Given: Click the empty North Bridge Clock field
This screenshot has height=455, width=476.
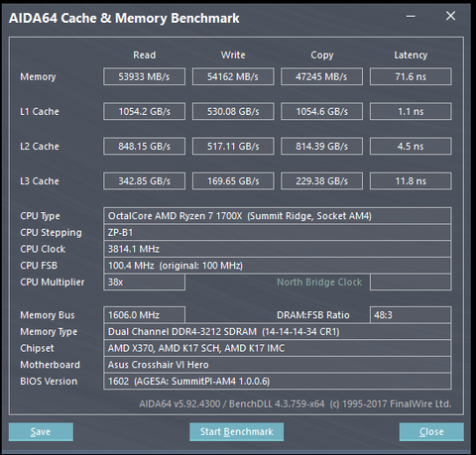Looking at the screenshot, I should [411, 282].
